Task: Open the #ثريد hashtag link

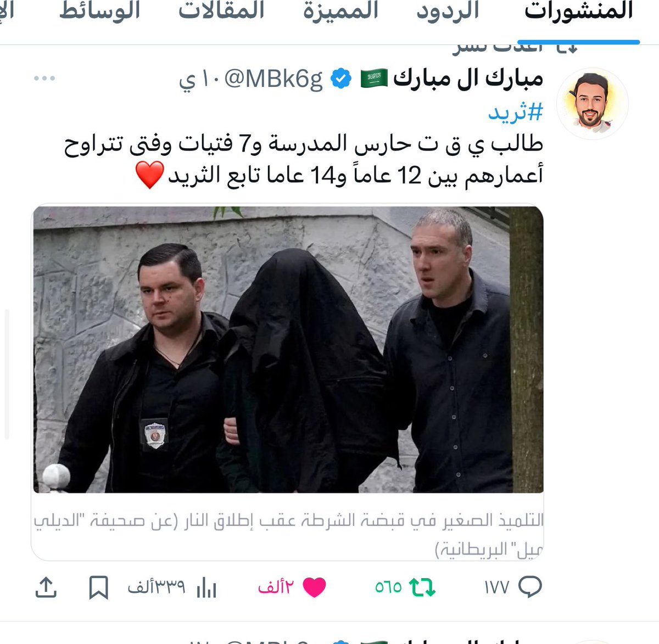Action: (516, 112)
